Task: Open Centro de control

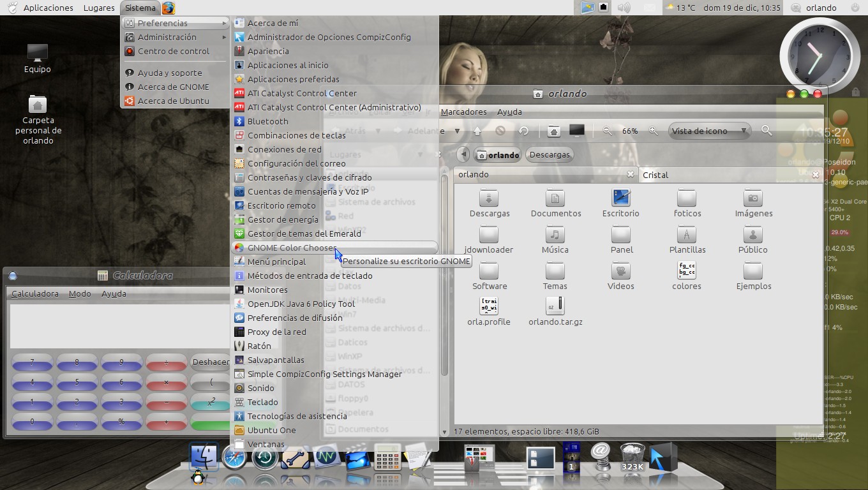Action: click(175, 51)
